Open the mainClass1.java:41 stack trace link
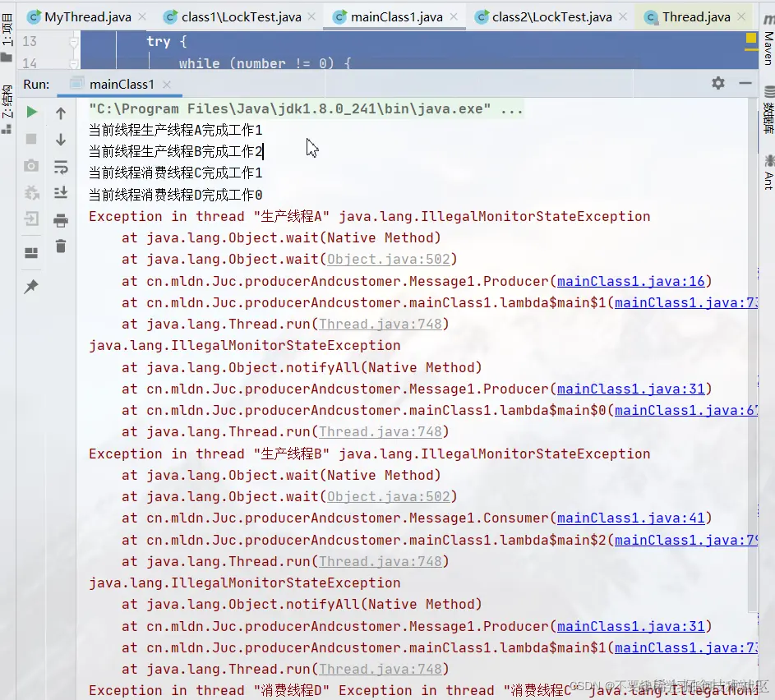The image size is (775, 700). pos(630,518)
